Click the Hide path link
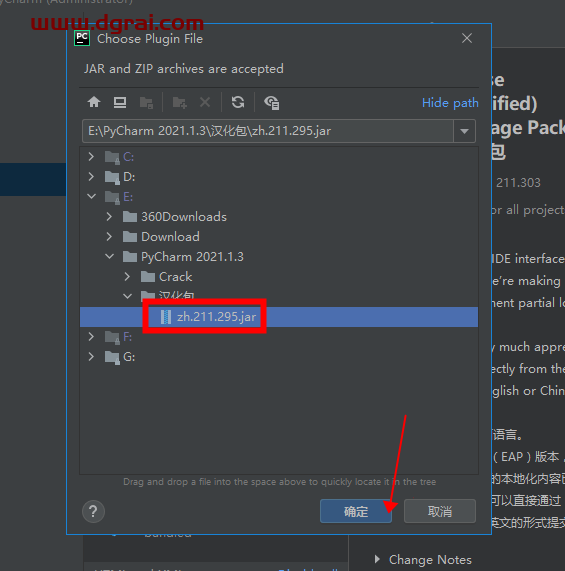Viewport: 565px width, 571px height. click(x=450, y=103)
